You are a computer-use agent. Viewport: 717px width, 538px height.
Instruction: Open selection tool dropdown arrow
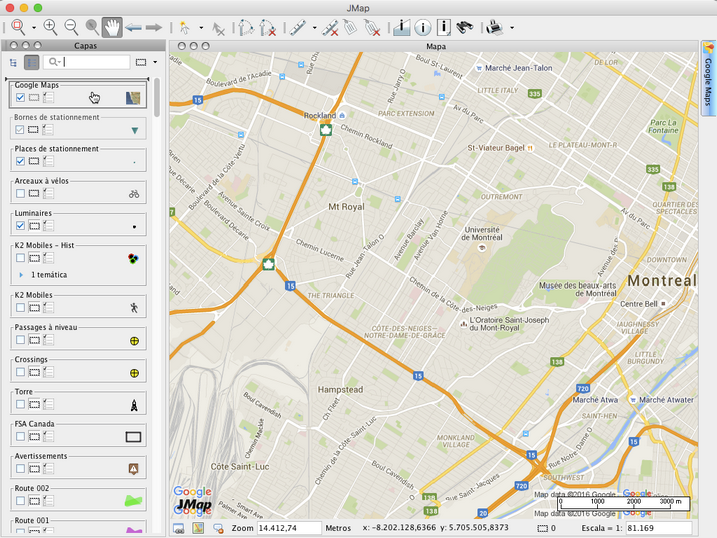201,28
